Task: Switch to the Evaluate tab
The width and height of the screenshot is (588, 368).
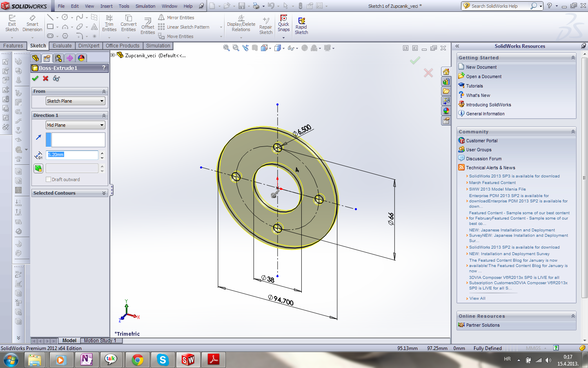Action: [62, 46]
